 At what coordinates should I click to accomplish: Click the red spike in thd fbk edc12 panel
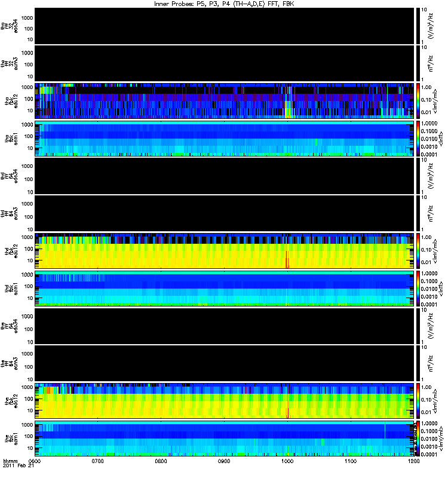(287, 260)
